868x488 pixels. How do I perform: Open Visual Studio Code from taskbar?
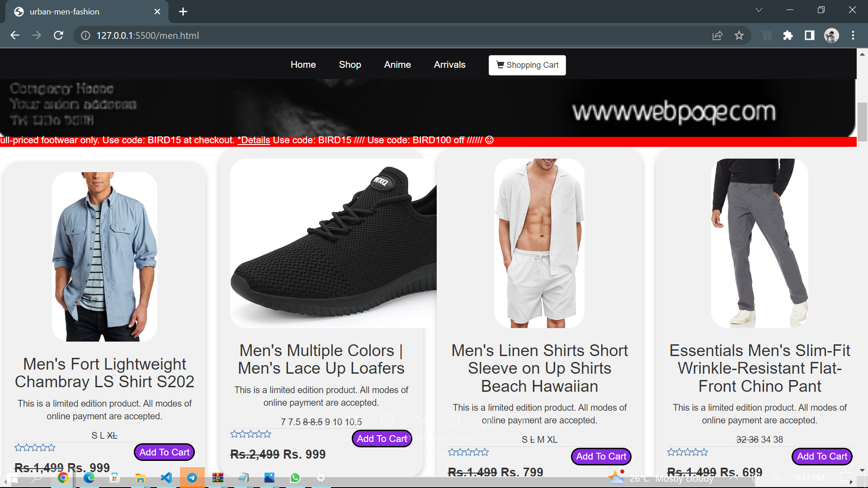pos(166,478)
